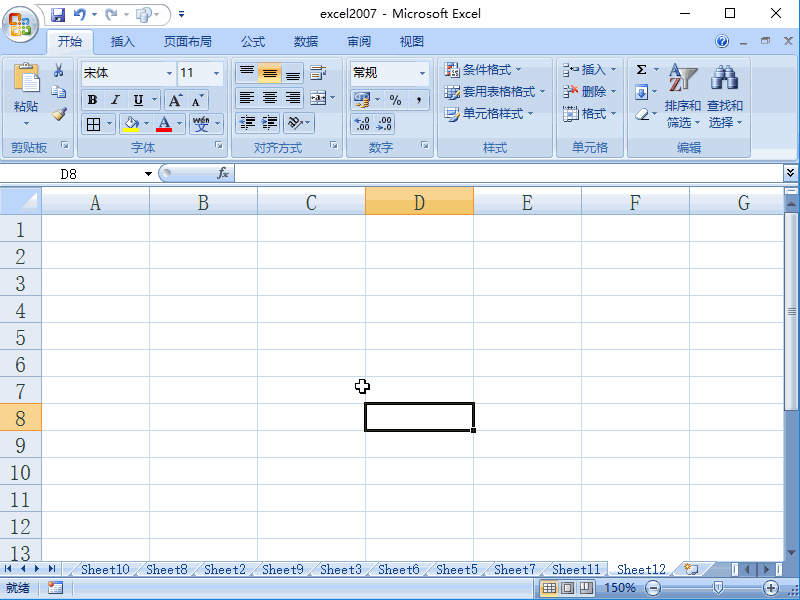Toggle bold formatting
Viewport: 800px width, 600px height.
click(92, 100)
